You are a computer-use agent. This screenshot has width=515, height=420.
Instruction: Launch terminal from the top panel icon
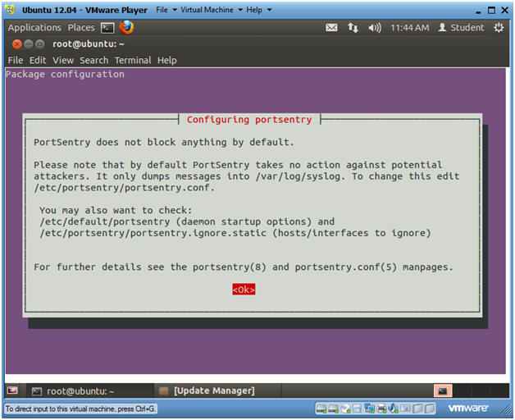(x=107, y=28)
